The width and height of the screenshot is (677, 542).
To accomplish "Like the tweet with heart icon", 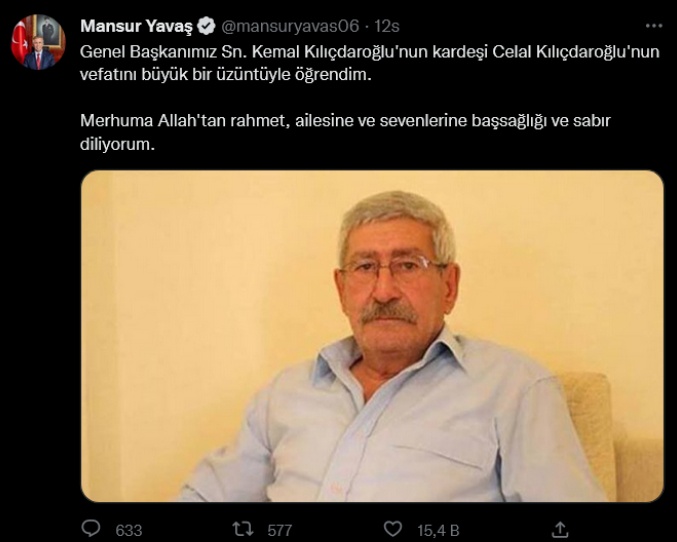I will pyautogui.click(x=393, y=529).
